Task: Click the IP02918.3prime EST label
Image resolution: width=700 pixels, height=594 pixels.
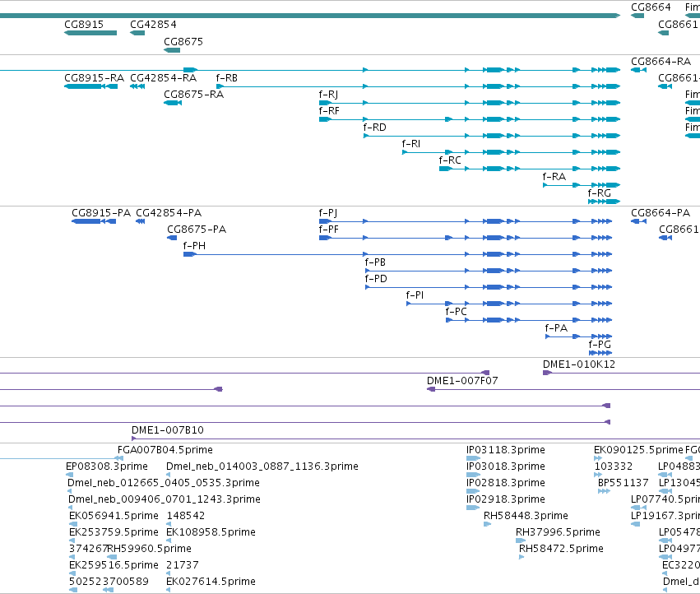Action: coord(506,499)
